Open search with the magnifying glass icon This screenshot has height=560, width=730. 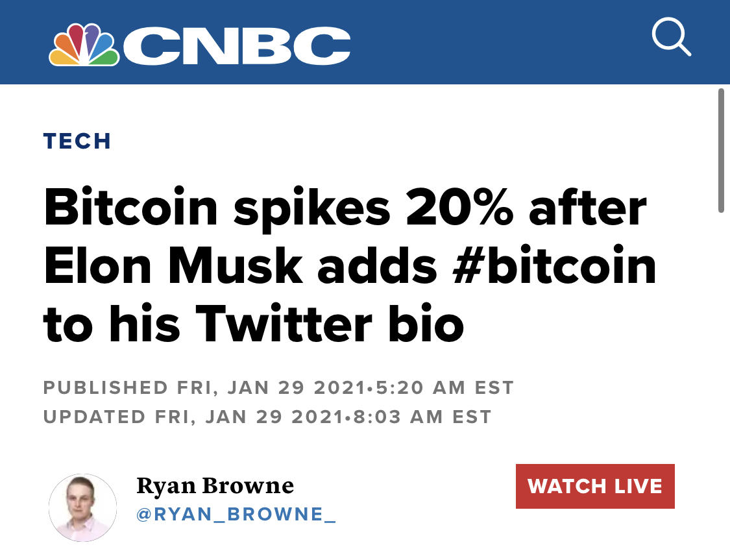[672, 36]
